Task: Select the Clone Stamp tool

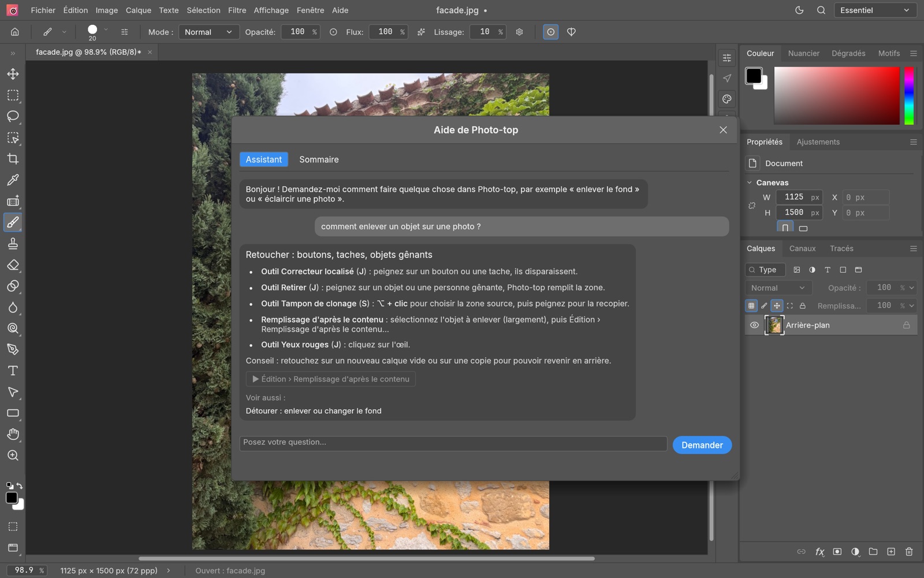Action: (13, 244)
